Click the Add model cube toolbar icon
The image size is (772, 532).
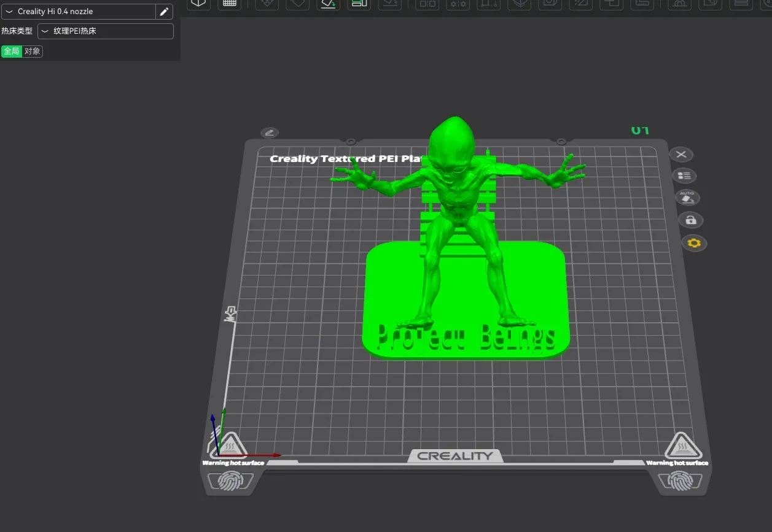pos(198,4)
